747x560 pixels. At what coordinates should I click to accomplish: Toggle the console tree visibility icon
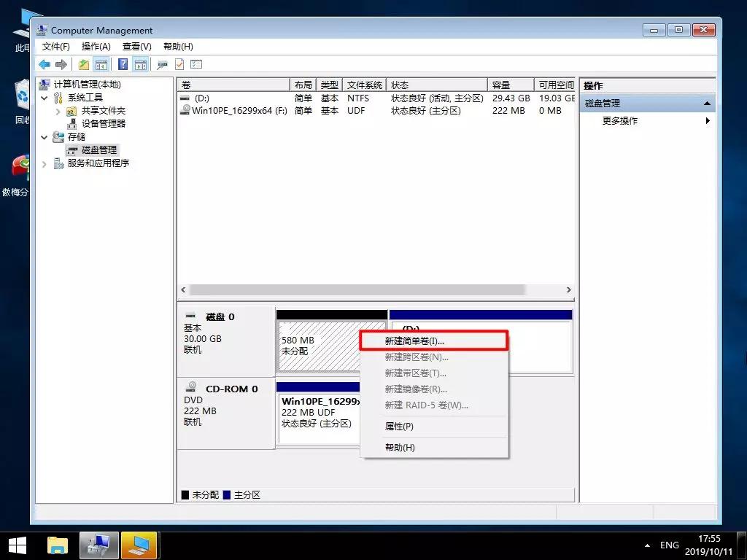101,64
